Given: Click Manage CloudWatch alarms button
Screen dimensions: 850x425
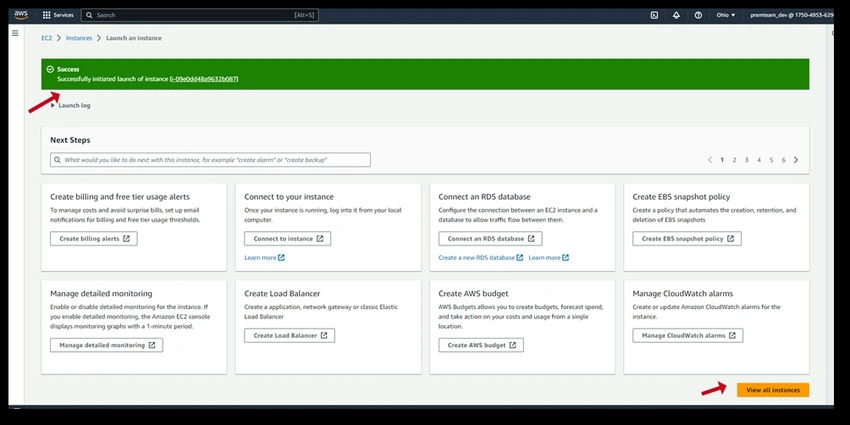Looking at the screenshot, I should [x=688, y=336].
